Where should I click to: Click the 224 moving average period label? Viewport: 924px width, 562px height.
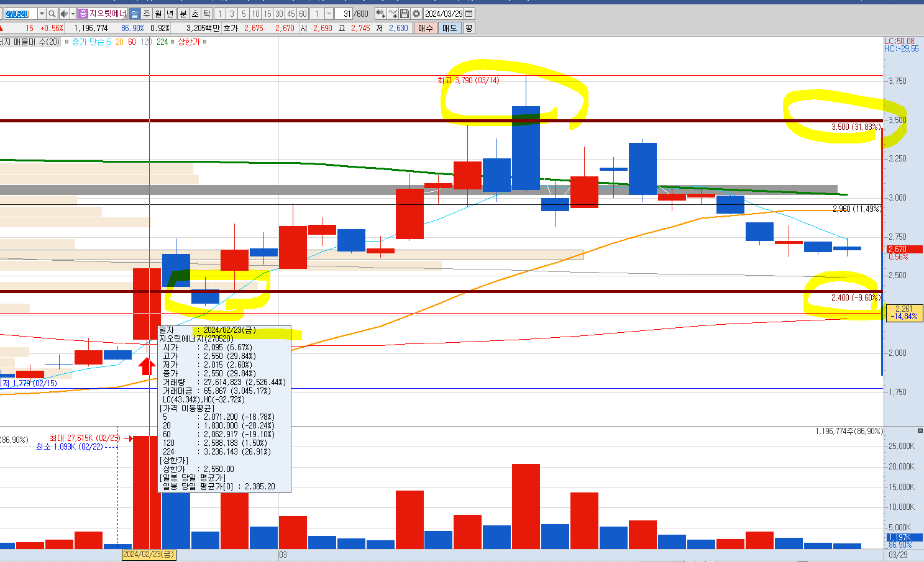click(162, 42)
